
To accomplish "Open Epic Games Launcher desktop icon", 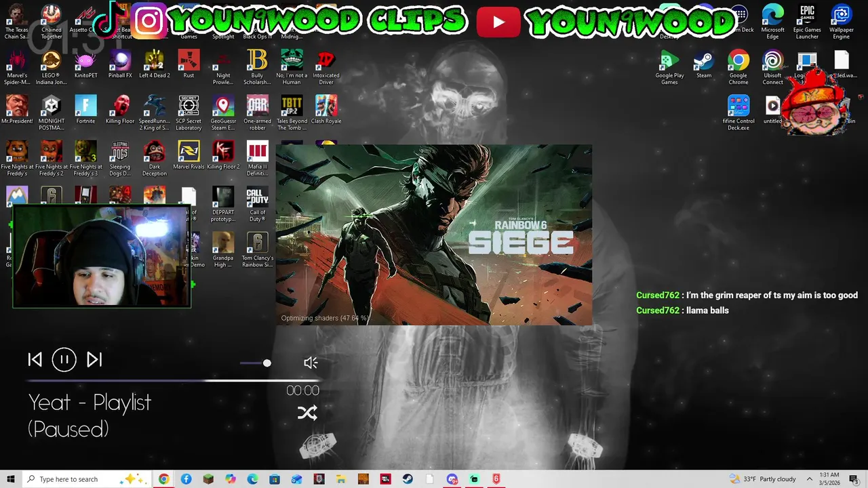I will click(x=807, y=22).
